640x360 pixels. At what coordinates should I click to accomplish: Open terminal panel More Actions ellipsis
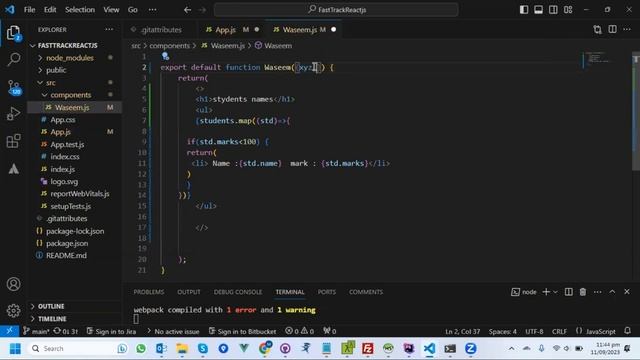(598, 292)
